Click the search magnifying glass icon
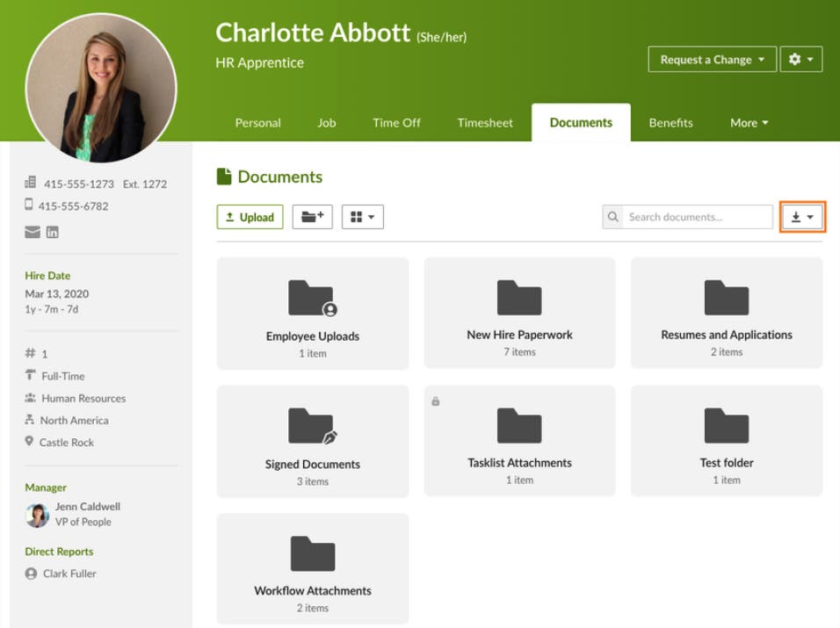840x628 pixels. tap(612, 216)
